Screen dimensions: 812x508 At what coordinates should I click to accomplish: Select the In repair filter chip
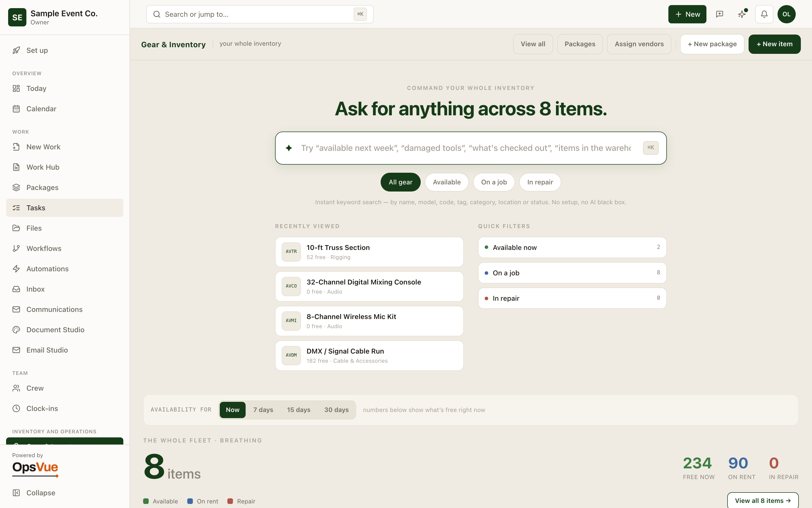pyautogui.click(x=540, y=182)
